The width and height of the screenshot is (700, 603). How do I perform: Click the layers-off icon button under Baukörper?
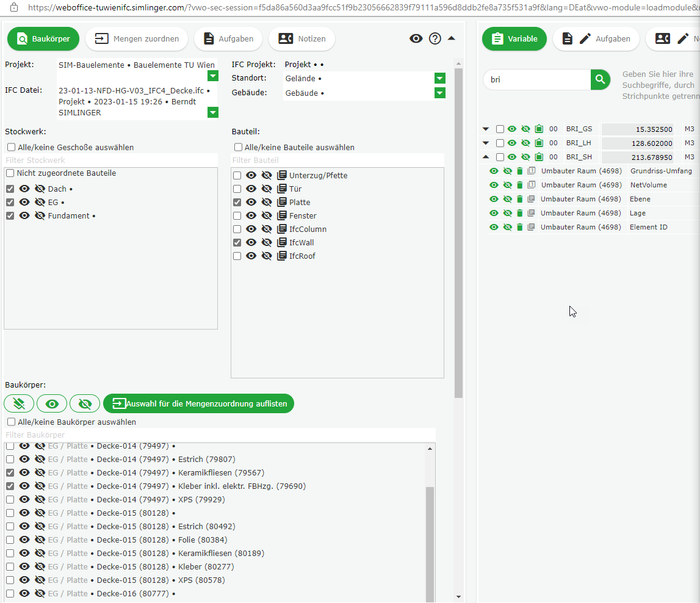pyautogui.click(x=19, y=403)
